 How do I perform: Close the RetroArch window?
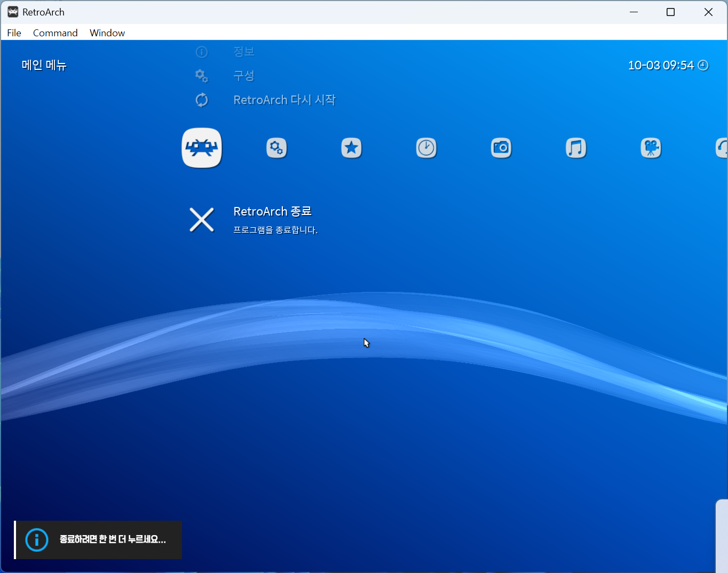tap(708, 12)
